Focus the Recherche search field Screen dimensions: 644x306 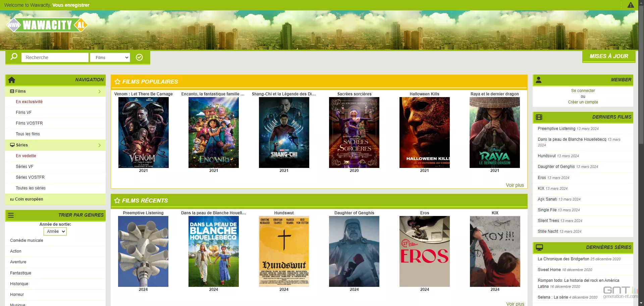click(55, 57)
